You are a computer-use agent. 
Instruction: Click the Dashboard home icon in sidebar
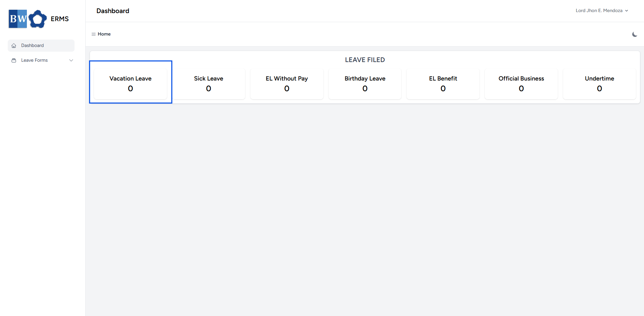(x=14, y=46)
